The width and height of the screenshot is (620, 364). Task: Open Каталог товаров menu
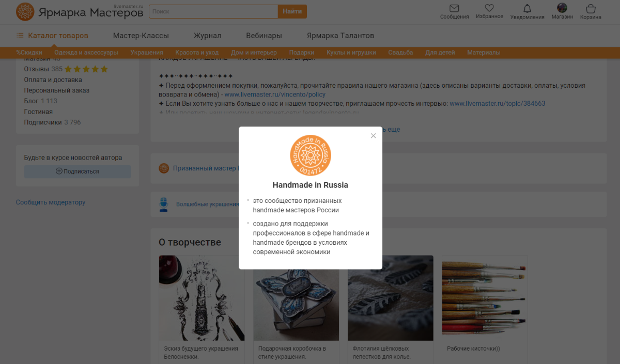tap(52, 36)
